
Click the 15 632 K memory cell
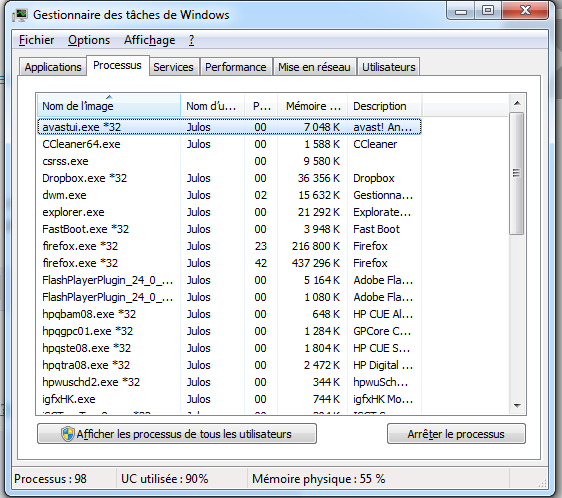(x=319, y=195)
